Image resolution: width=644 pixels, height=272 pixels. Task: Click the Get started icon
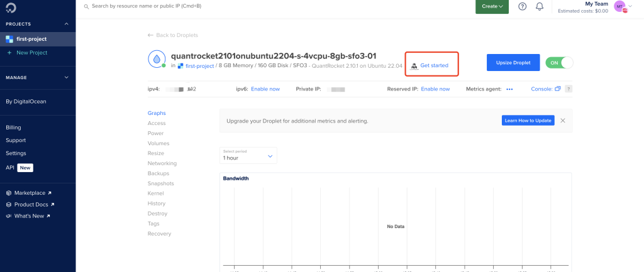414,65
